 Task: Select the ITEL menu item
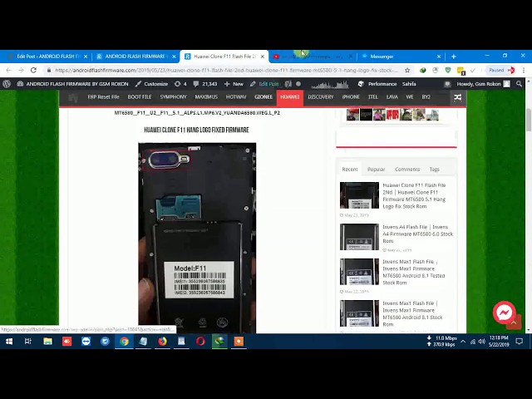(x=373, y=97)
